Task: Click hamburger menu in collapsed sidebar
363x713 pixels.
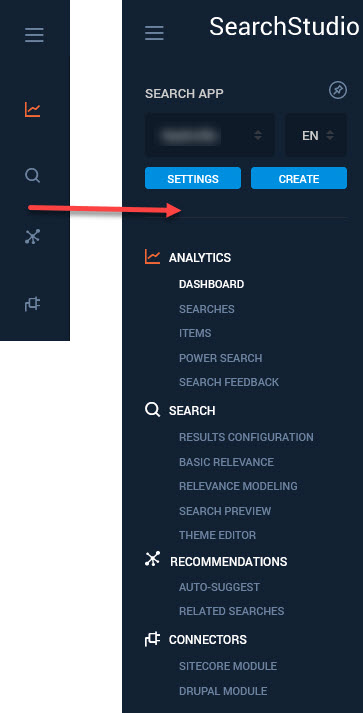Action: [34, 35]
